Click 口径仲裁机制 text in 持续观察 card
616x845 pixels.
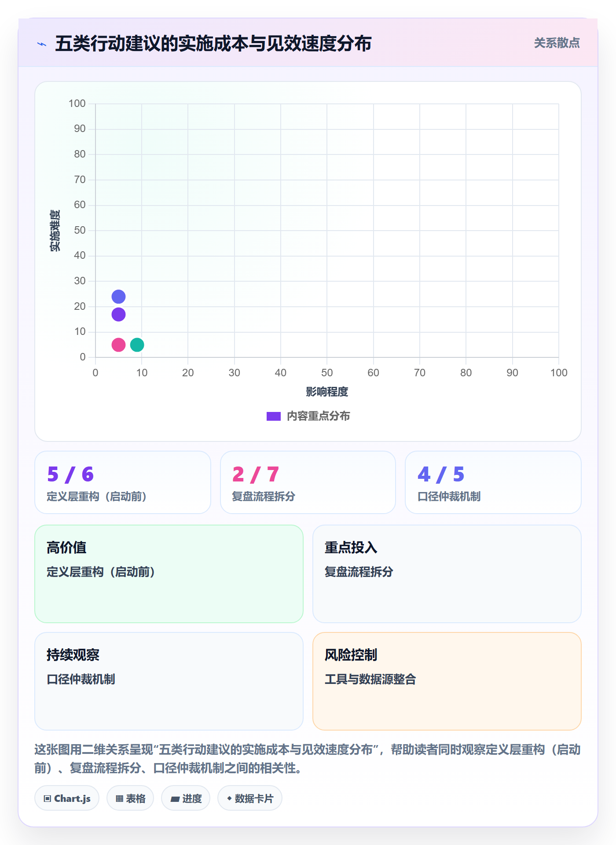point(81,679)
